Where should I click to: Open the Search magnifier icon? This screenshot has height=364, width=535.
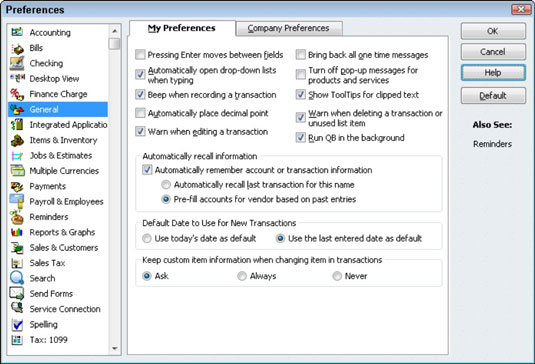click(17, 278)
